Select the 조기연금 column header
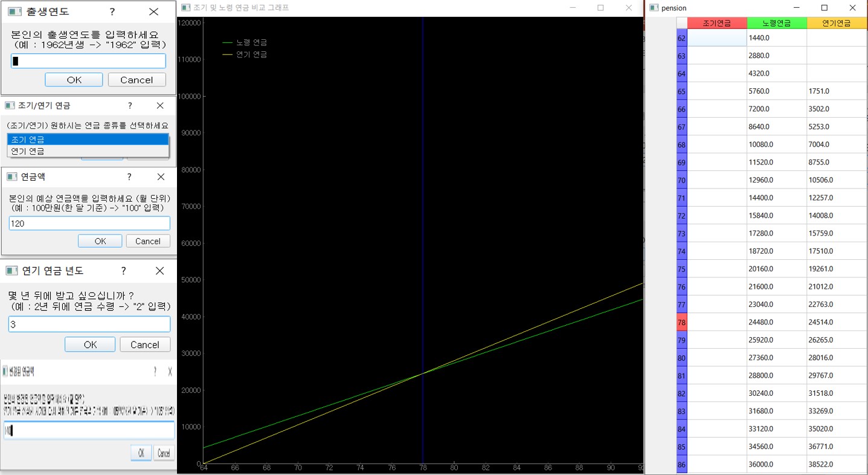The width and height of the screenshot is (868, 475). 717,23
